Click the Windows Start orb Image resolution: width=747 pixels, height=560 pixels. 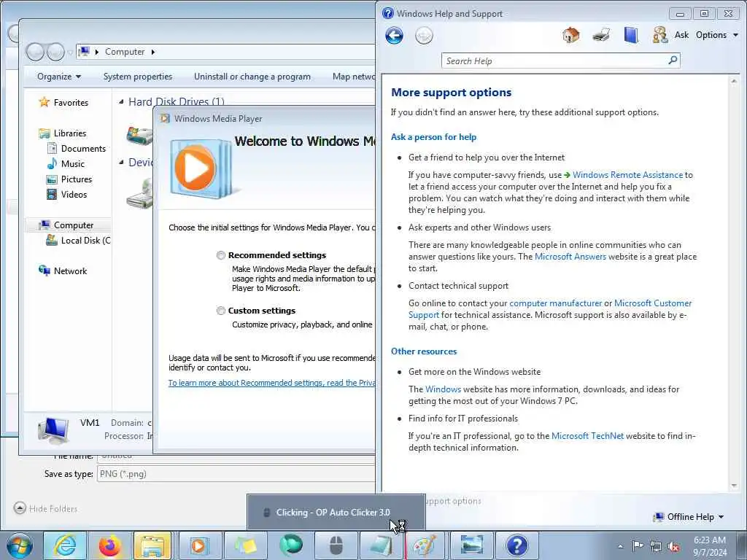(20, 545)
